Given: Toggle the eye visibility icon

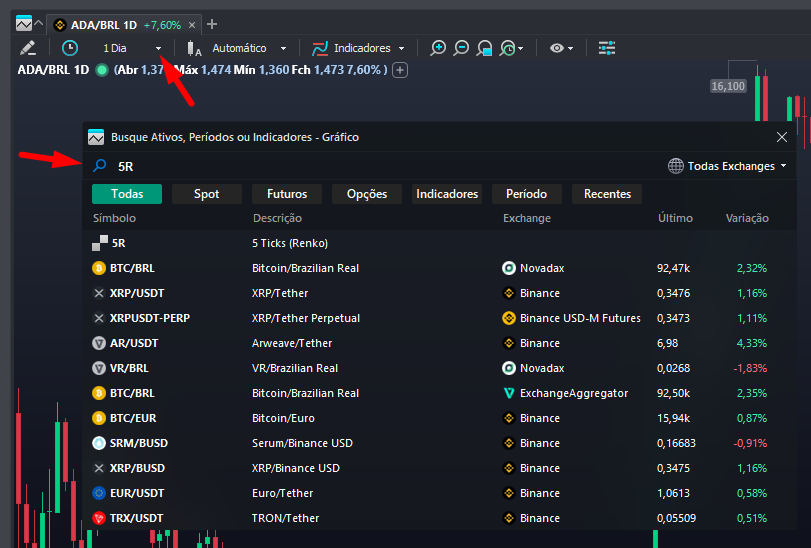Looking at the screenshot, I should click(x=557, y=48).
